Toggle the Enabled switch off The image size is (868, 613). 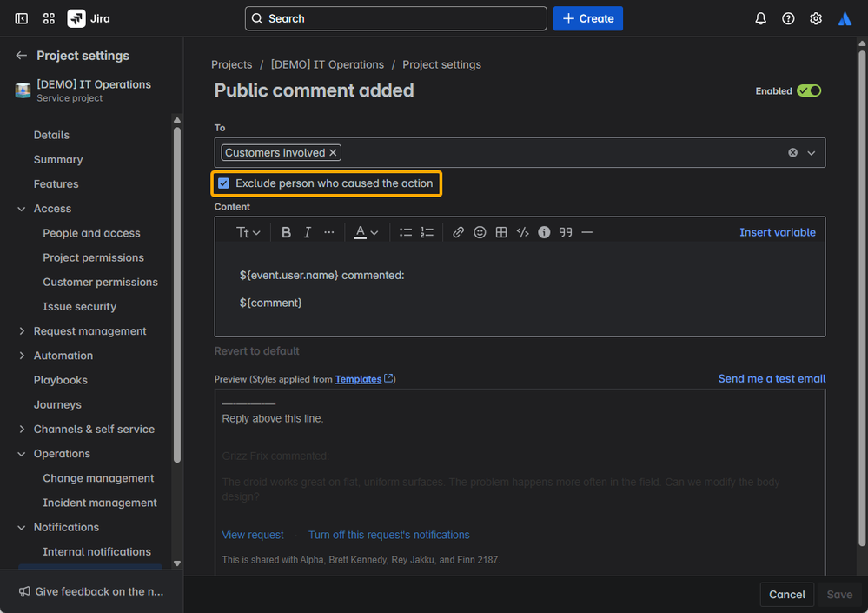[809, 90]
